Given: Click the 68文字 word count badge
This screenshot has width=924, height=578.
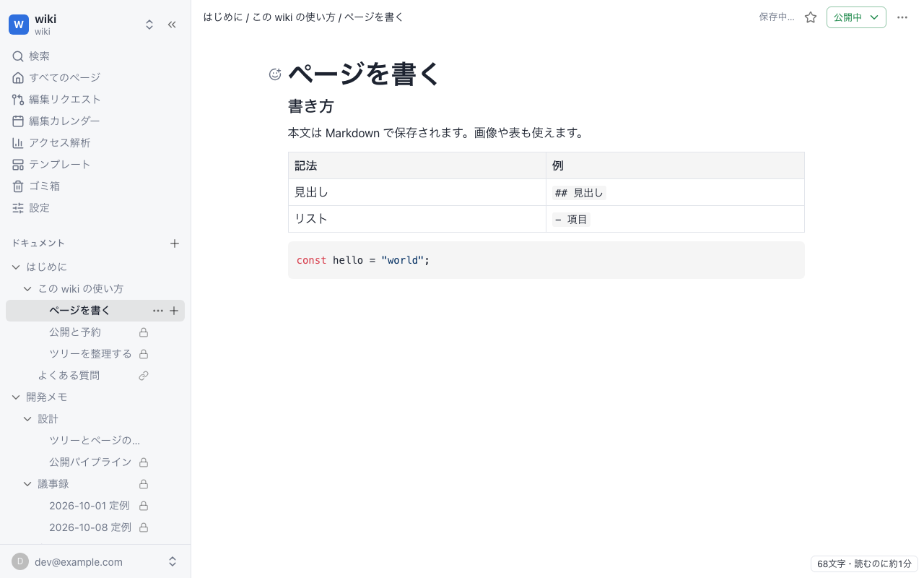Looking at the screenshot, I should (864, 564).
